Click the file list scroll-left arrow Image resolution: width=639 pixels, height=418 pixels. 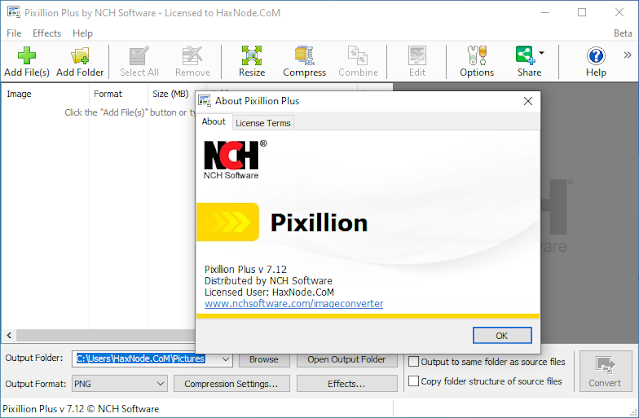click(x=9, y=336)
